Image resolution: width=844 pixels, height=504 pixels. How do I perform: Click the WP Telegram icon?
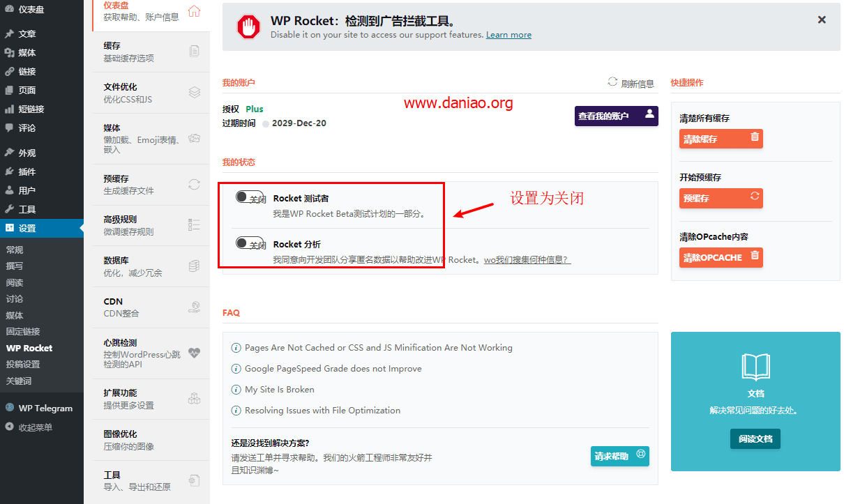click(9, 408)
